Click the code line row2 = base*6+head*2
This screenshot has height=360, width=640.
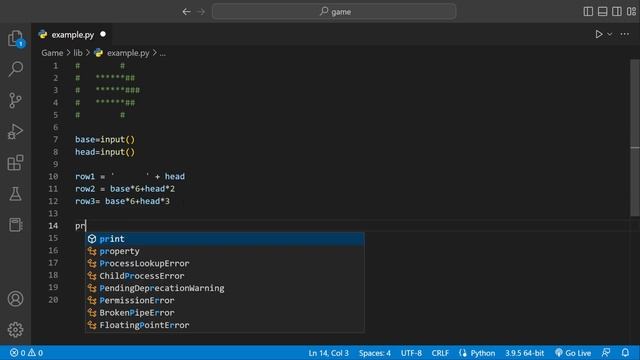click(125, 189)
